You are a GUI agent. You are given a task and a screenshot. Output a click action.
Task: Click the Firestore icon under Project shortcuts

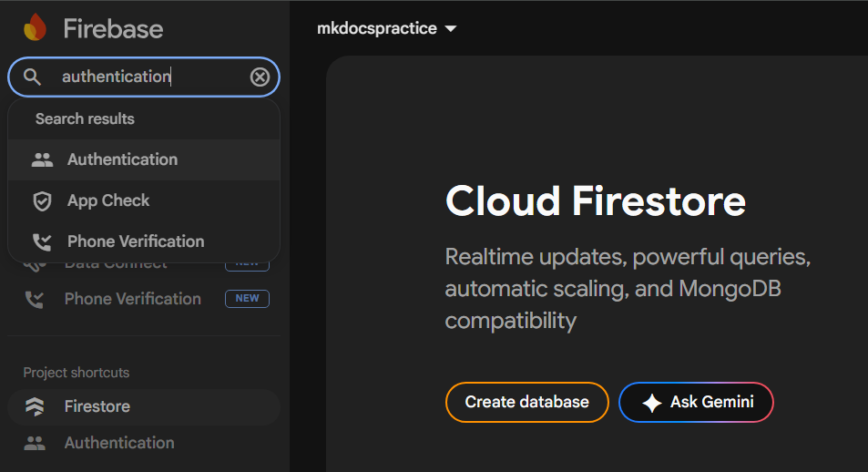pos(35,407)
